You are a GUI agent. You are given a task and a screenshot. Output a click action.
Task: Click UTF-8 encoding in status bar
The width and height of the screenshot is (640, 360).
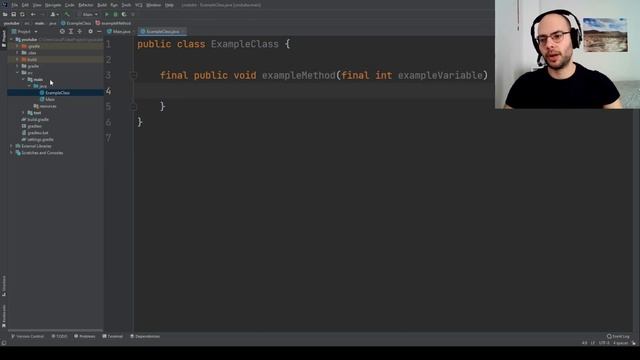(604, 343)
